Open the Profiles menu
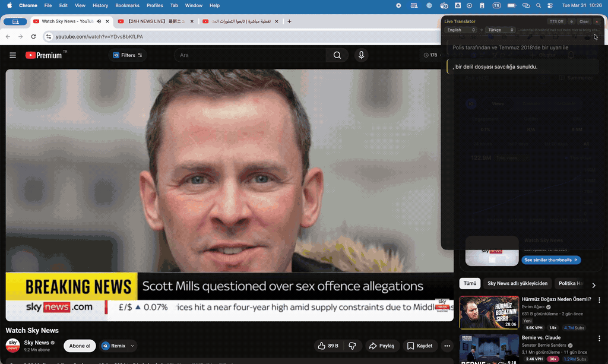Viewport: 608px width, 364px height. [x=155, y=5]
